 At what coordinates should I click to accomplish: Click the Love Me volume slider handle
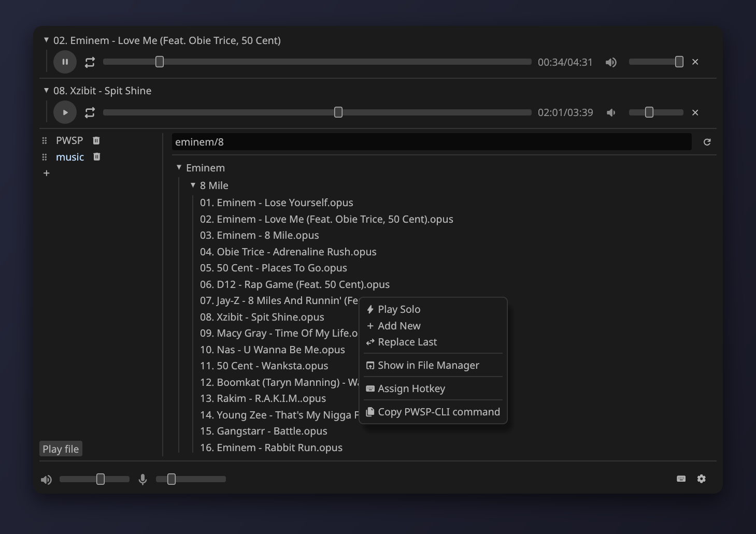click(679, 62)
